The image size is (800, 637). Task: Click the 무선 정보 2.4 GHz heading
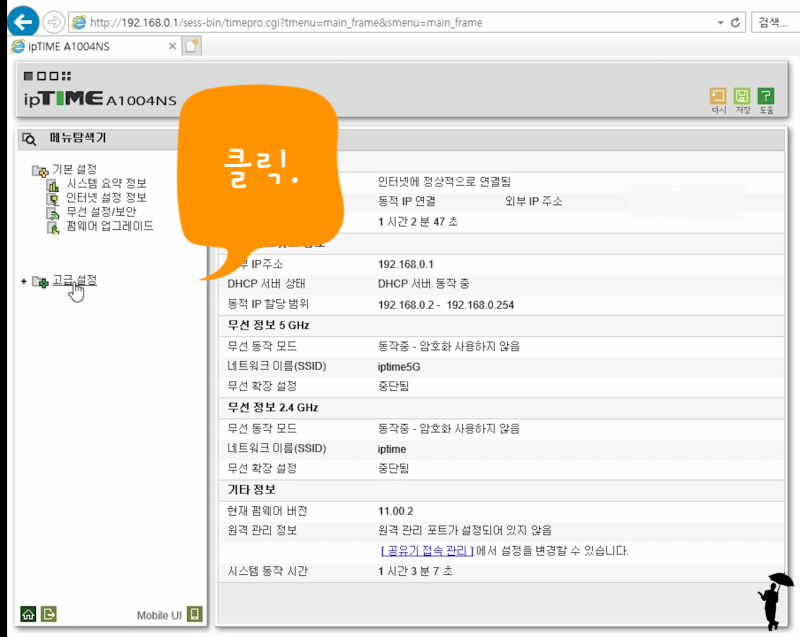tap(273, 407)
